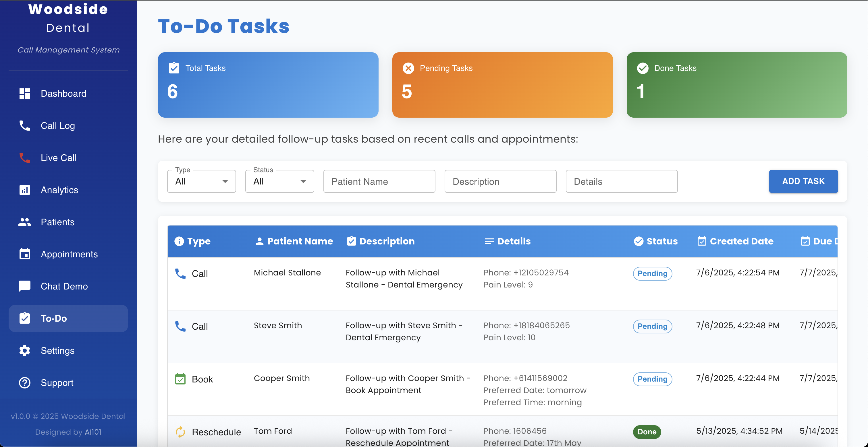Click the Total Tasks clipboard icon
This screenshot has height=447, width=868.
[x=174, y=68]
